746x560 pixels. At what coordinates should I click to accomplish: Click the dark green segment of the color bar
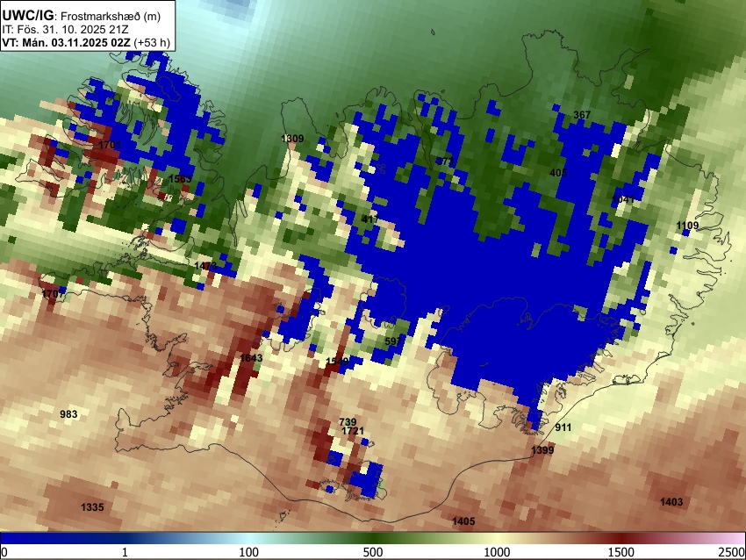373,539
